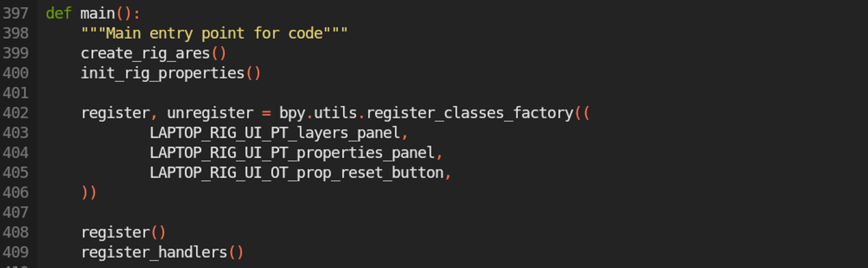
Task: Click line number 406 in the gutter
Action: pyautogui.click(x=16, y=192)
